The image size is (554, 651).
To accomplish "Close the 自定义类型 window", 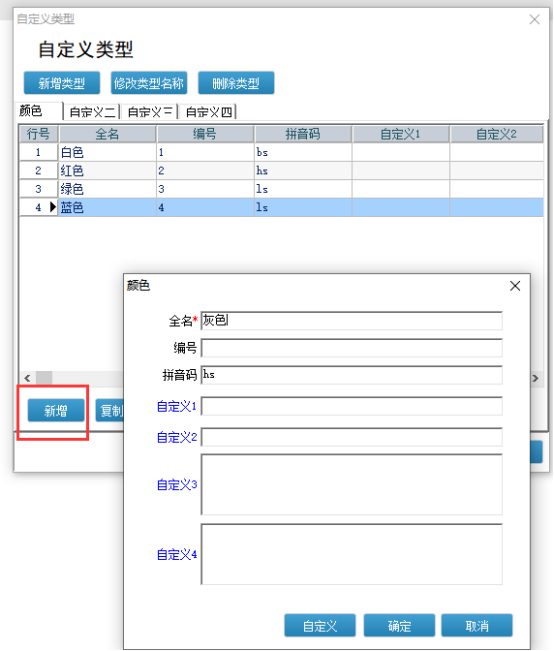I will coord(534,19).
